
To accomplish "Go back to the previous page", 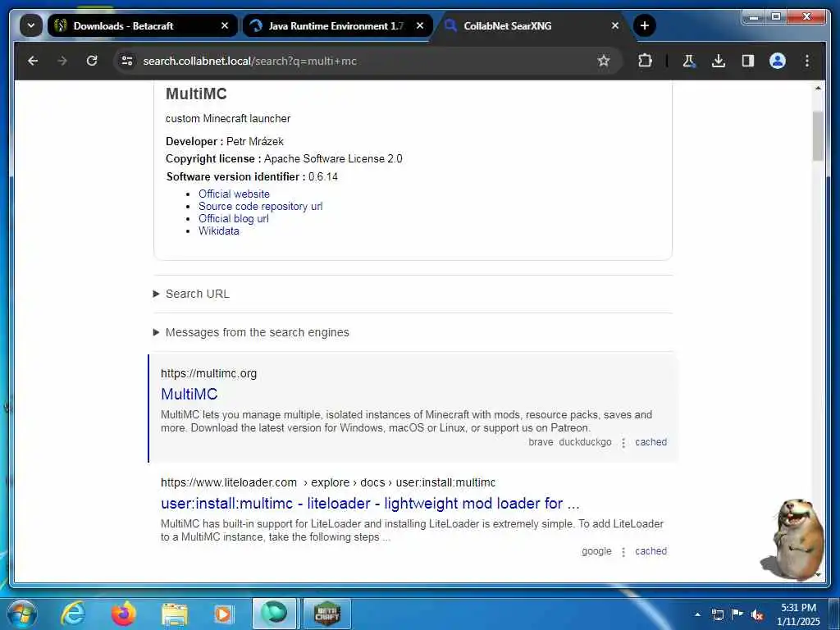I will point(33,61).
